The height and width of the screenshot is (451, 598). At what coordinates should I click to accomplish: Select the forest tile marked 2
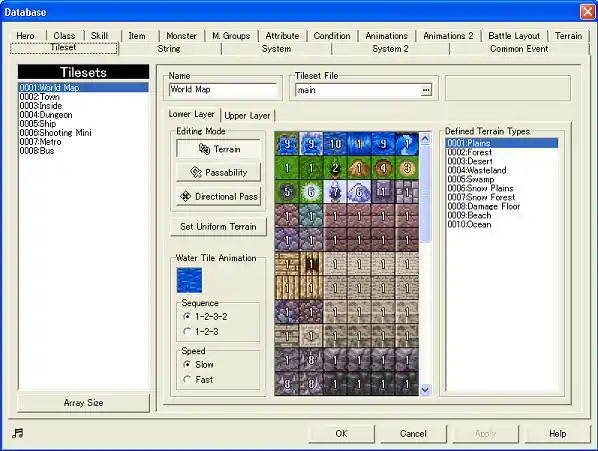pyautogui.click(x=335, y=168)
